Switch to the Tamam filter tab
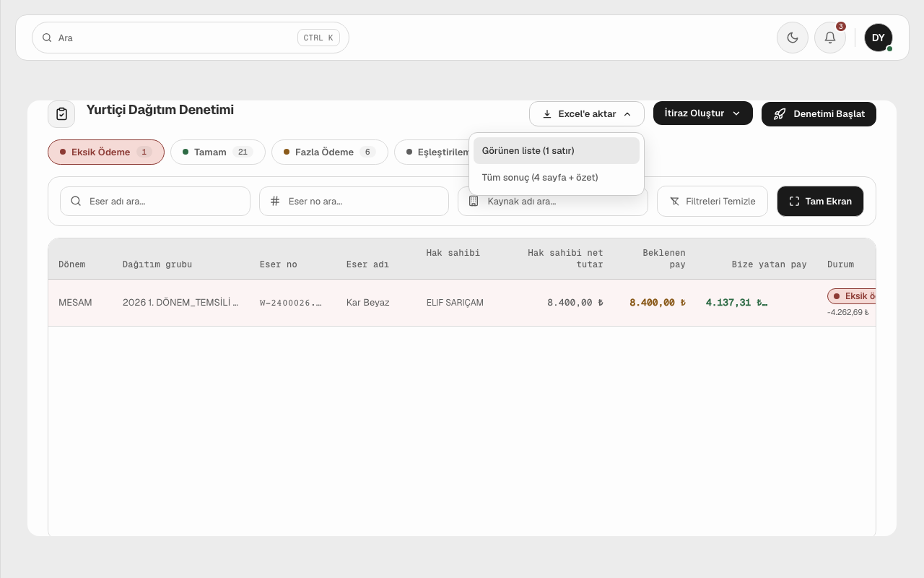This screenshot has height=578, width=924. [218, 152]
